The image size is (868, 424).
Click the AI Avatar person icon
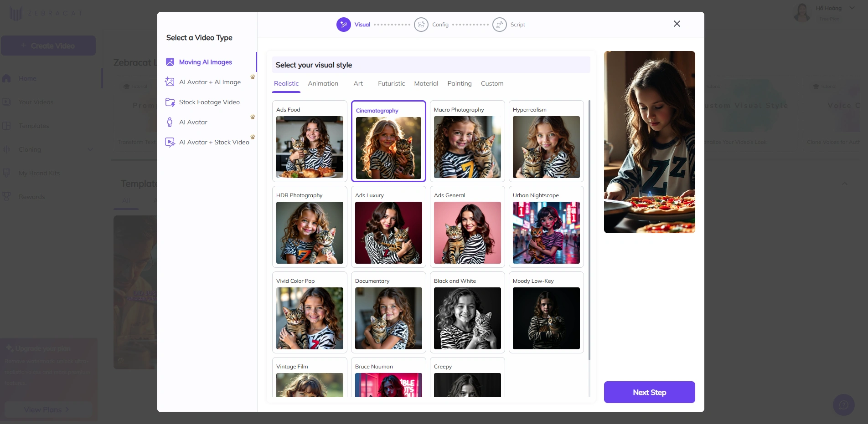tap(170, 122)
